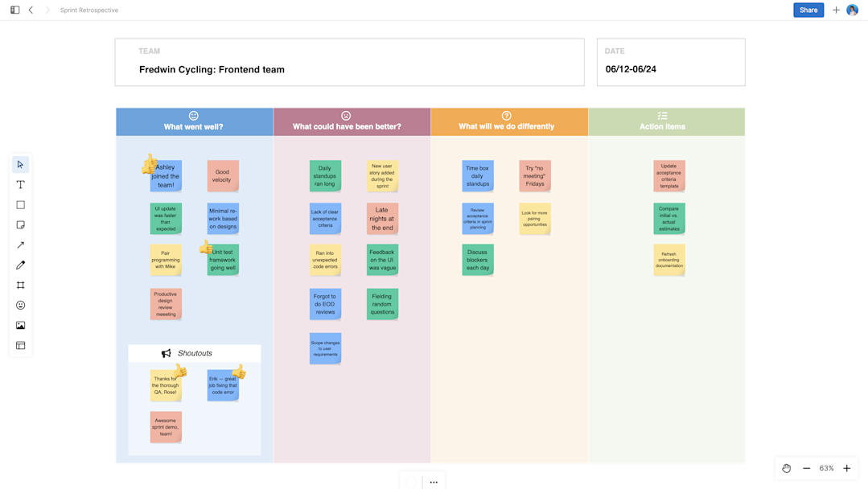
Task: Select the Frame tool
Action: (20, 285)
